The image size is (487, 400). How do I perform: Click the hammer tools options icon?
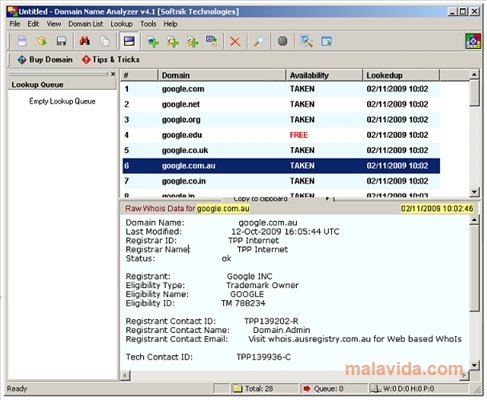click(306, 41)
